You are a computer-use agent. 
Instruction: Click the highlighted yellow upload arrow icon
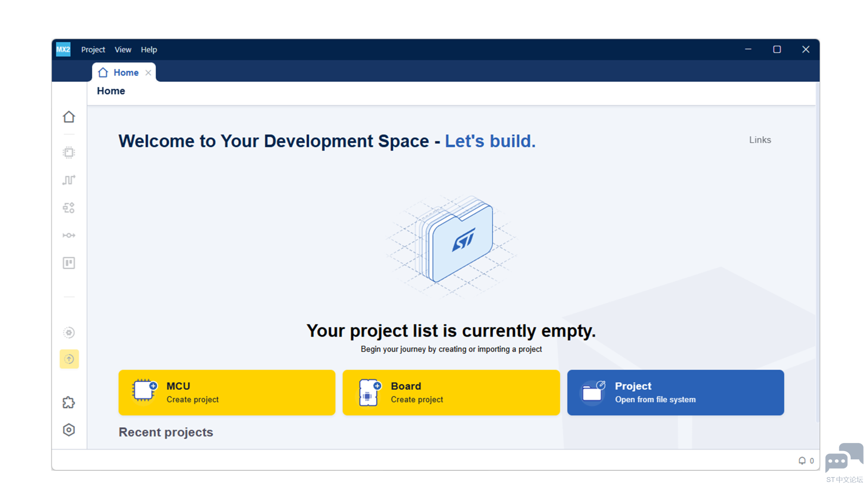pyautogui.click(x=69, y=359)
